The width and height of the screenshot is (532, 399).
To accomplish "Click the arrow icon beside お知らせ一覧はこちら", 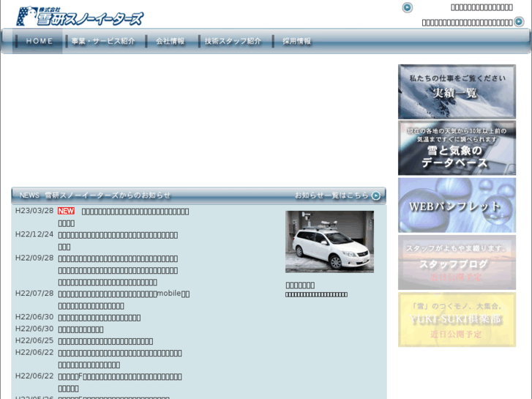I will click(x=376, y=196).
